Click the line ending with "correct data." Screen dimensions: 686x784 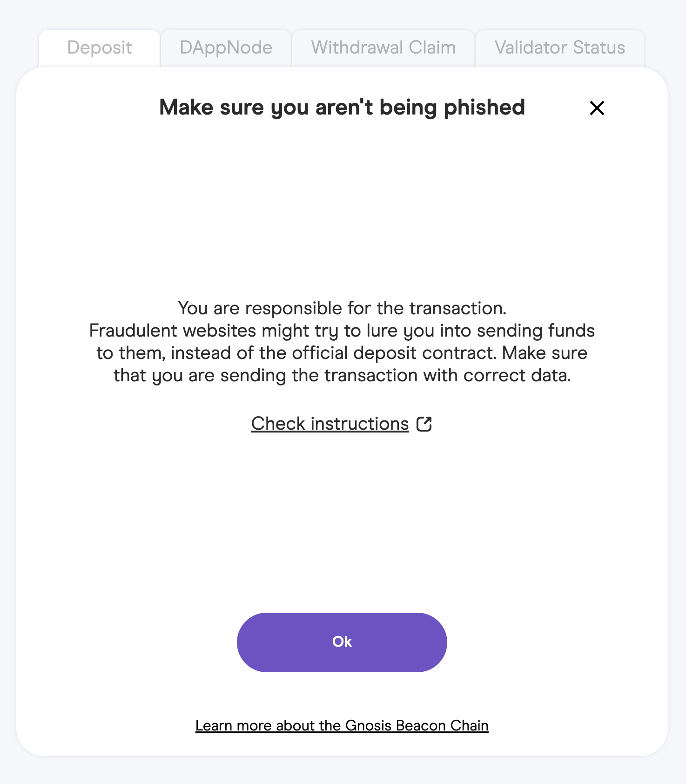click(x=342, y=375)
